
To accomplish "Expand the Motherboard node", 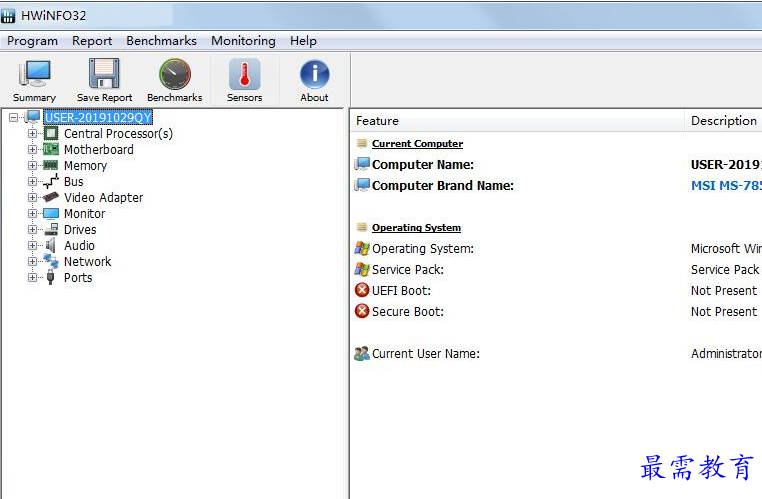I will pyautogui.click(x=32, y=149).
